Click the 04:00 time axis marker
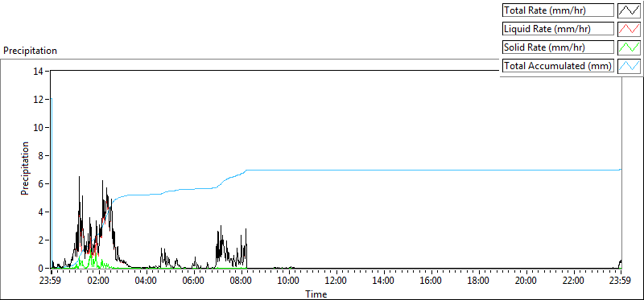The image size is (644, 300). (147, 281)
